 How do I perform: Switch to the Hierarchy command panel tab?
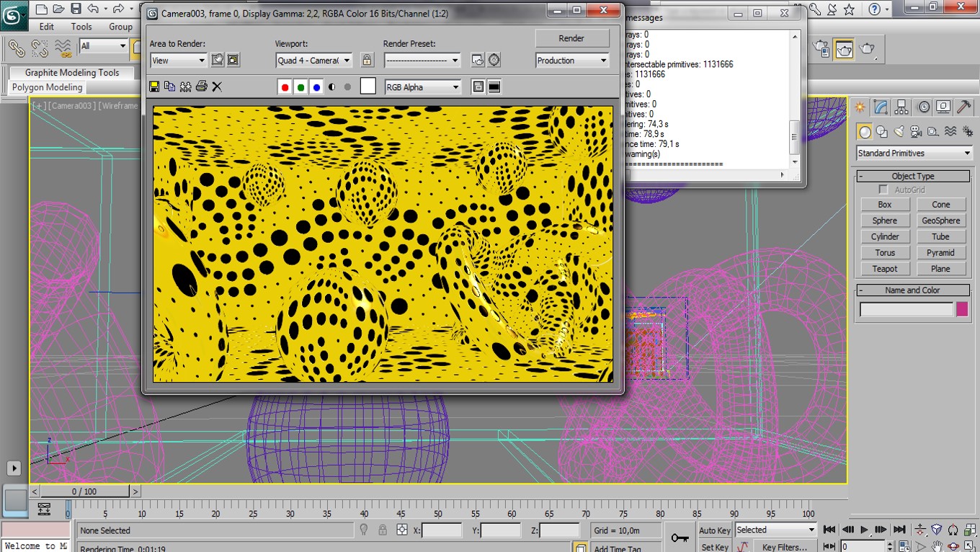point(901,107)
